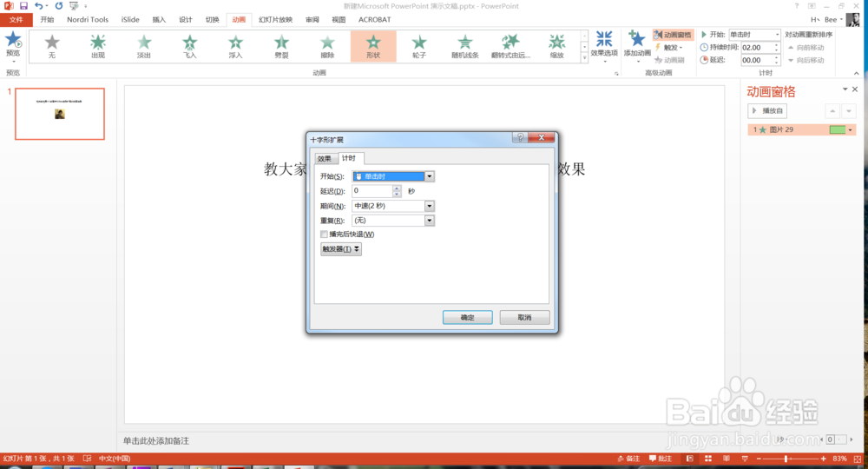The height and width of the screenshot is (469, 868).
Task: Click the 取消 (Cancel) button
Action: point(524,317)
